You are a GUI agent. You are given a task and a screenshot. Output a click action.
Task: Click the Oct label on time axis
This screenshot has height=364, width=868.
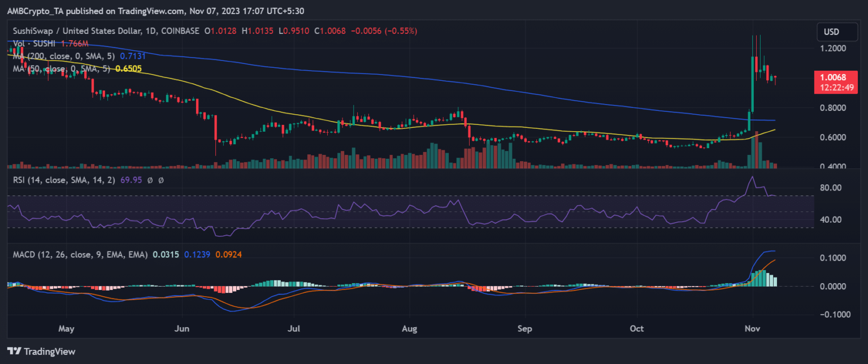point(637,329)
